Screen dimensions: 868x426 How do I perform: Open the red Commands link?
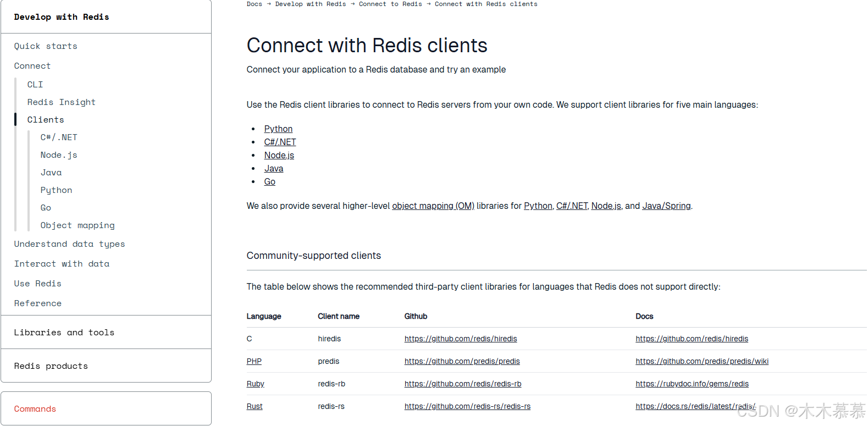35,409
